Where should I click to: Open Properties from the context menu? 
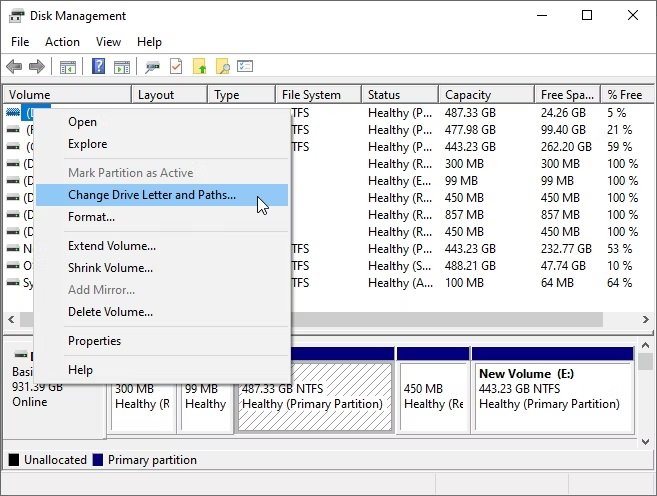click(x=94, y=341)
